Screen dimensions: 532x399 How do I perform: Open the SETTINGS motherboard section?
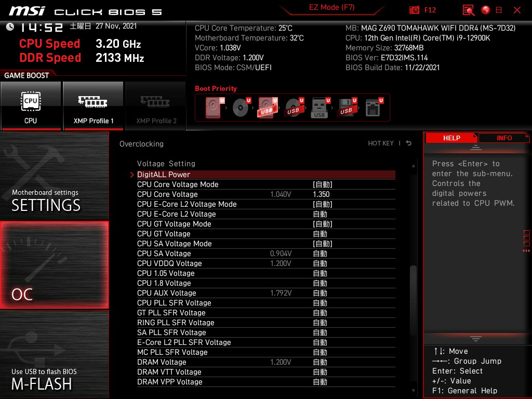point(55,176)
